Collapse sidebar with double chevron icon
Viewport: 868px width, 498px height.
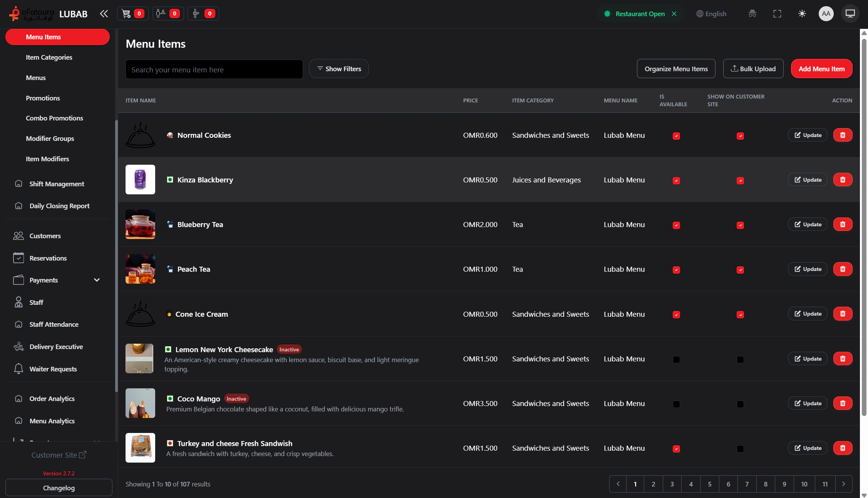tap(104, 14)
